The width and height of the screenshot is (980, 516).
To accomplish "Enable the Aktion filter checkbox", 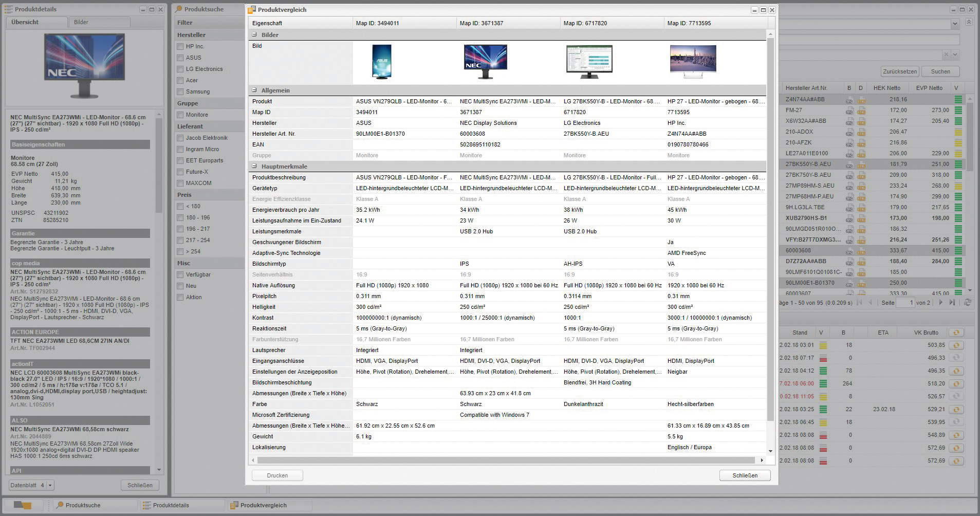I will click(180, 297).
